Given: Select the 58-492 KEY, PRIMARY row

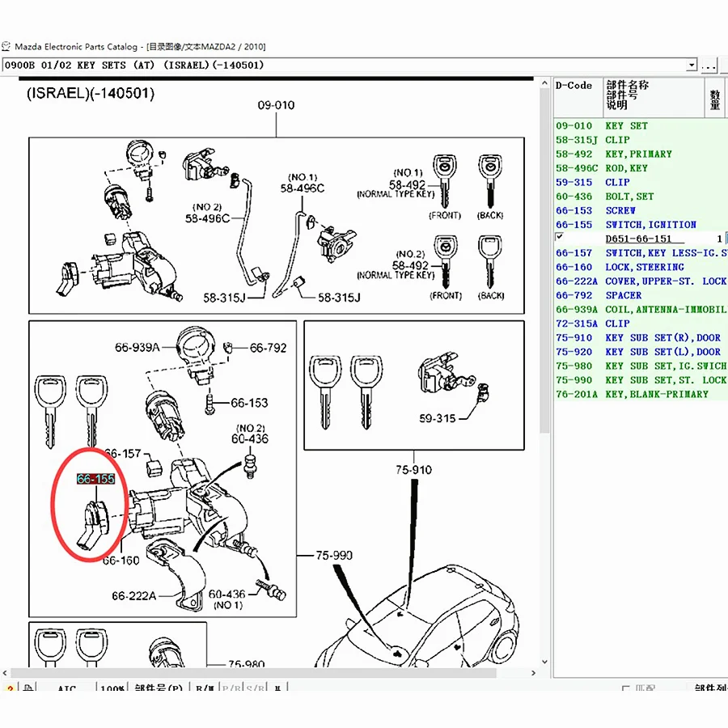Looking at the screenshot, I should coord(641,154).
